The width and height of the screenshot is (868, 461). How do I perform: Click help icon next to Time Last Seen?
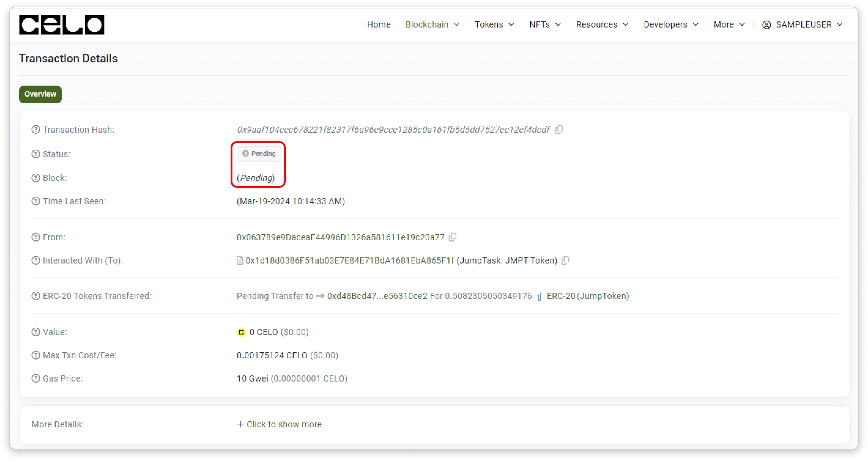tap(36, 201)
